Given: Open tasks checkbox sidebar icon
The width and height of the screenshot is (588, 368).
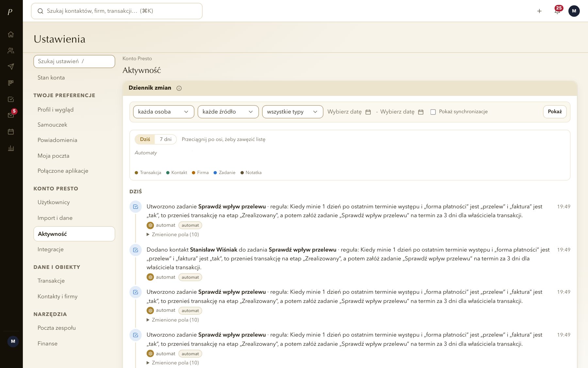Looking at the screenshot, I should pos(11,99).
